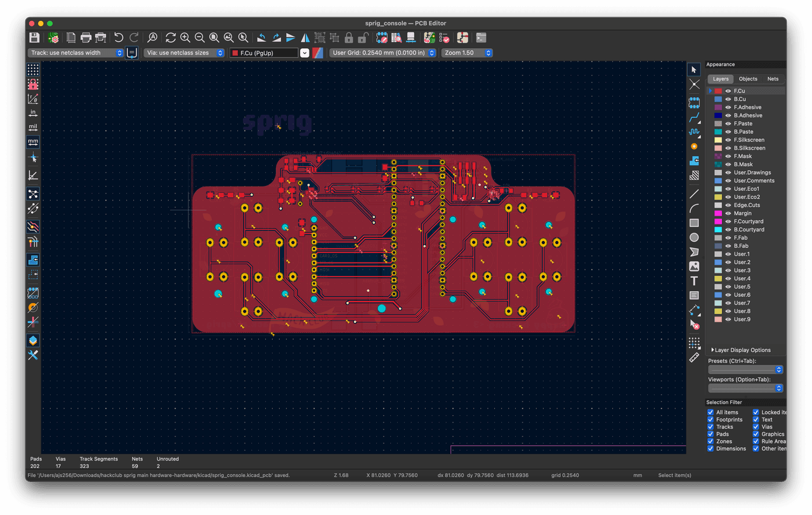Select the Add Vias tool

pos(694,146)
